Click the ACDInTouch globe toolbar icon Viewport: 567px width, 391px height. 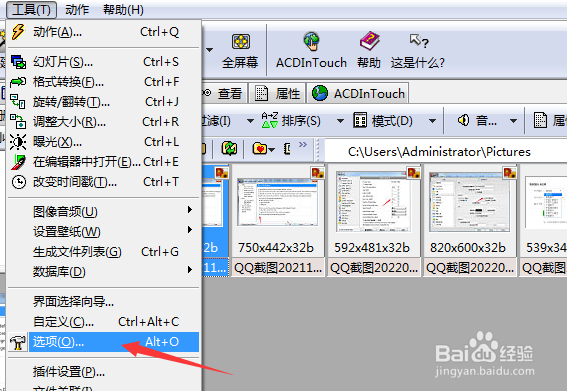(x=311, y=41)
